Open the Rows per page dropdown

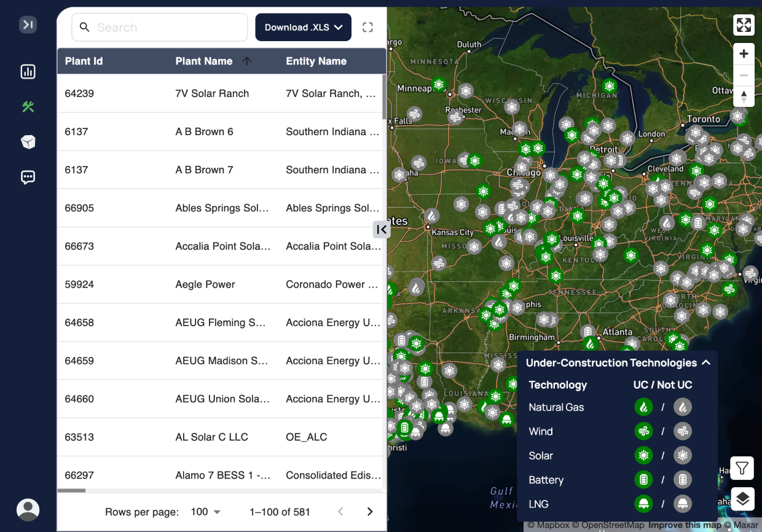click(205, 511)
